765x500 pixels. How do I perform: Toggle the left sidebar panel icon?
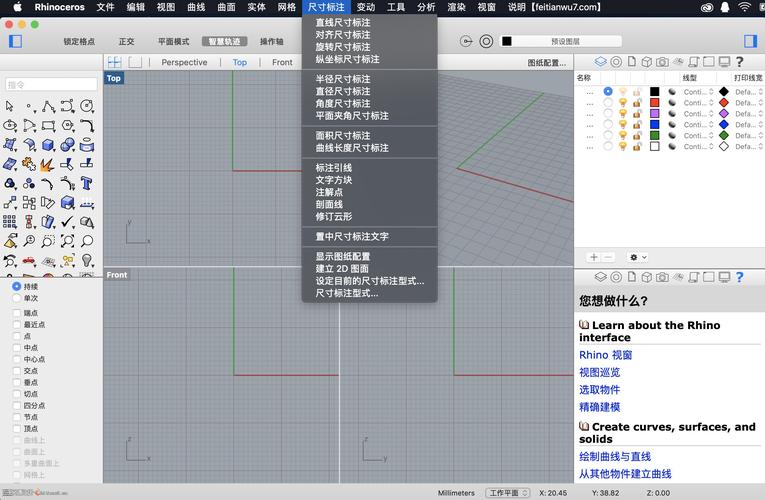[x=16, y=41]
